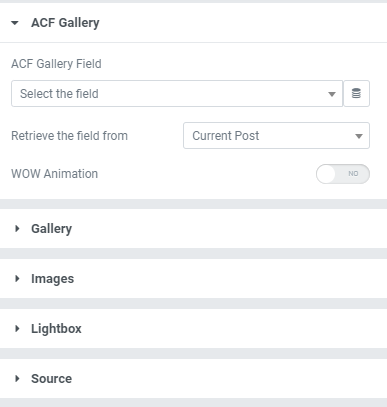Click the Current Post dropdown caret
This screenshot has height=407, width=387.
(359, 136)
